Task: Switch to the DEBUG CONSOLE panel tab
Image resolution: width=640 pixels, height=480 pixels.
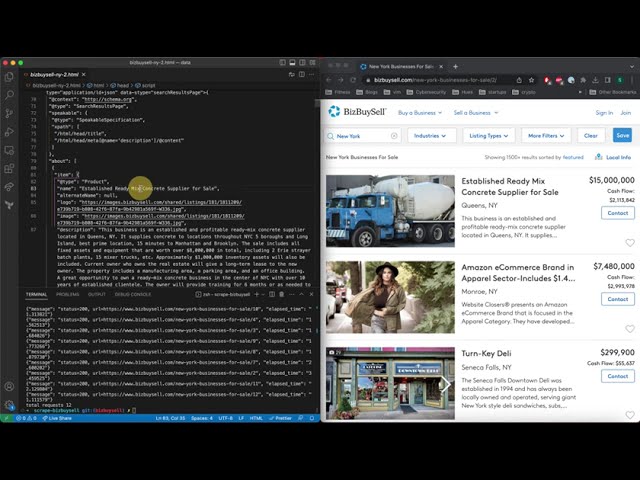Action: pos(133,294)
